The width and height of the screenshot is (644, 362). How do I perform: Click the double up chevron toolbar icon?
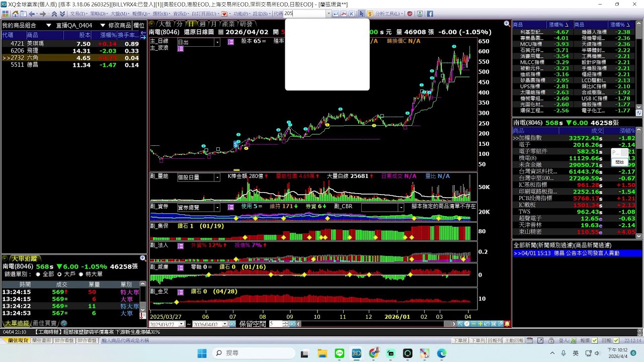(54, 14)
